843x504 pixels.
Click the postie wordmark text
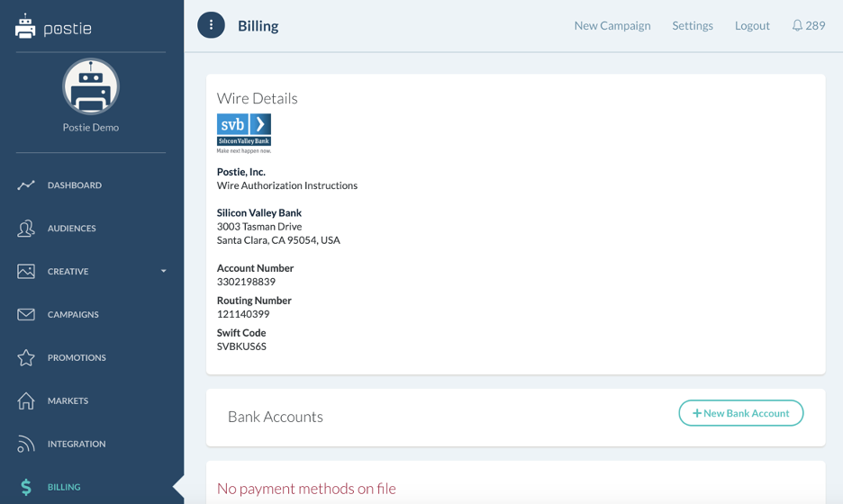click(68, 29)
